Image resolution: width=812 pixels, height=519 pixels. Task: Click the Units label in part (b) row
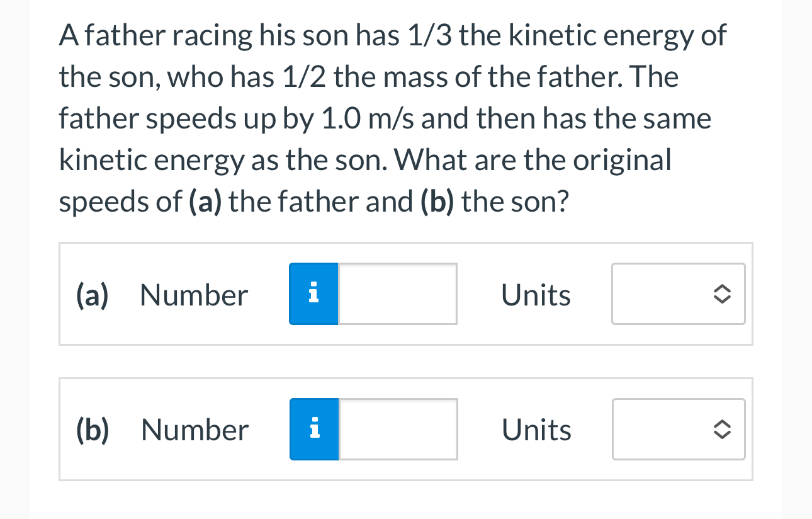click(536, 430)
